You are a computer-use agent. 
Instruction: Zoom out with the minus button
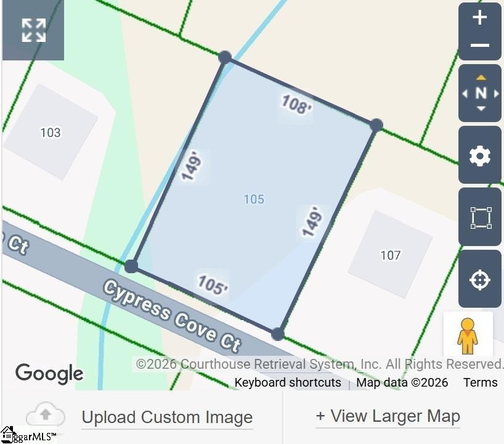(479, 46)
